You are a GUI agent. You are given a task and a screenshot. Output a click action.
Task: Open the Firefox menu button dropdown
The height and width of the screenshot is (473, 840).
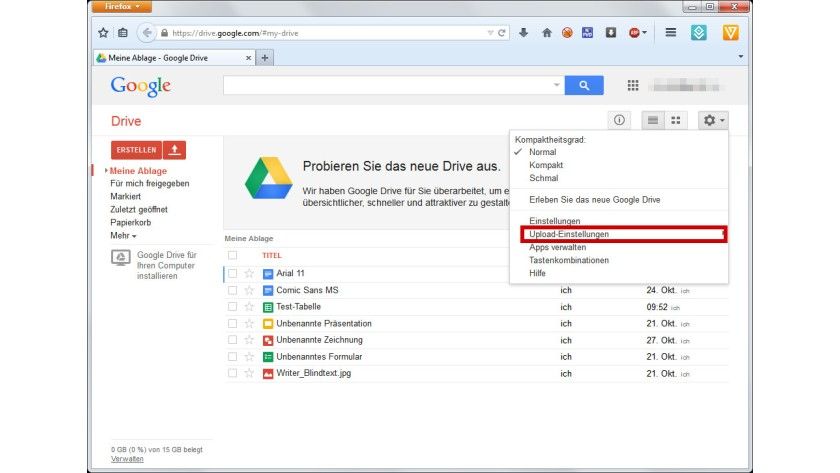point(122,6)
